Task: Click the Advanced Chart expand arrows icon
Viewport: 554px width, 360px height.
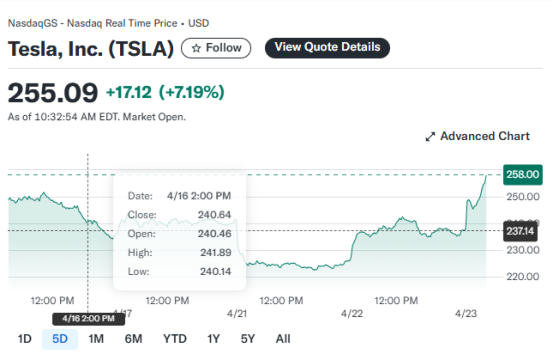Action: 430,137
